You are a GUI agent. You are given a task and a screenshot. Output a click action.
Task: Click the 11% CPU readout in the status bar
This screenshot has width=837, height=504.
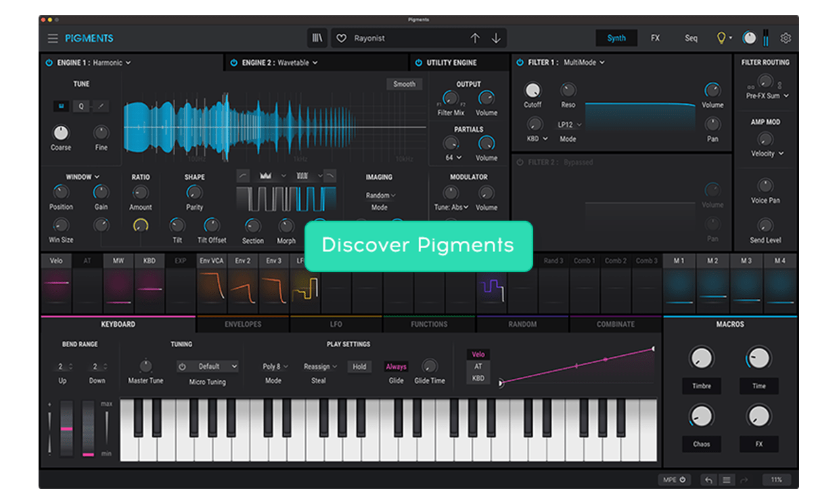click(776, 480)
